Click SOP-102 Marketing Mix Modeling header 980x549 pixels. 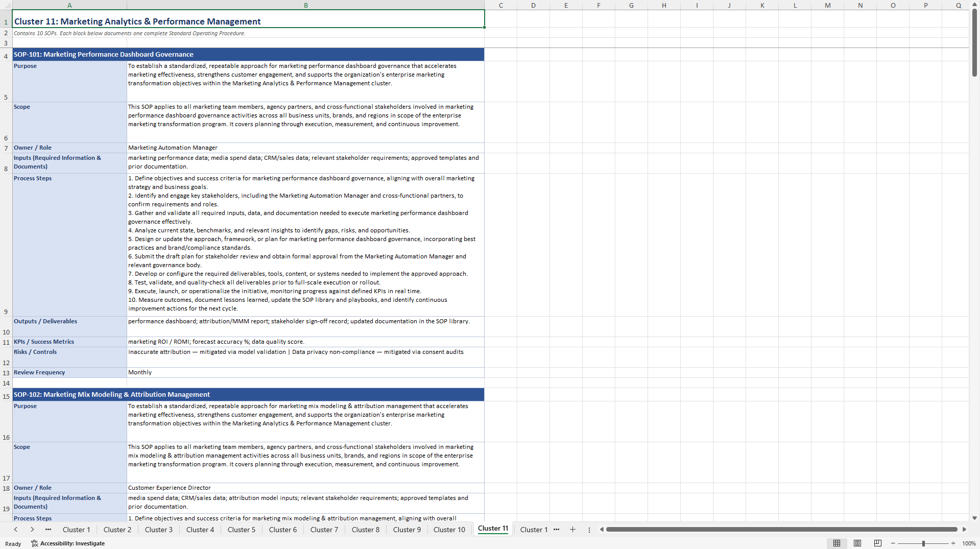coord(248,394)
